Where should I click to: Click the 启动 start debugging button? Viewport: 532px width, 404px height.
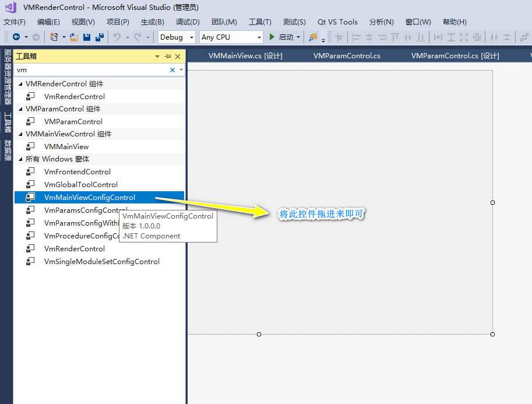(281, 37)
